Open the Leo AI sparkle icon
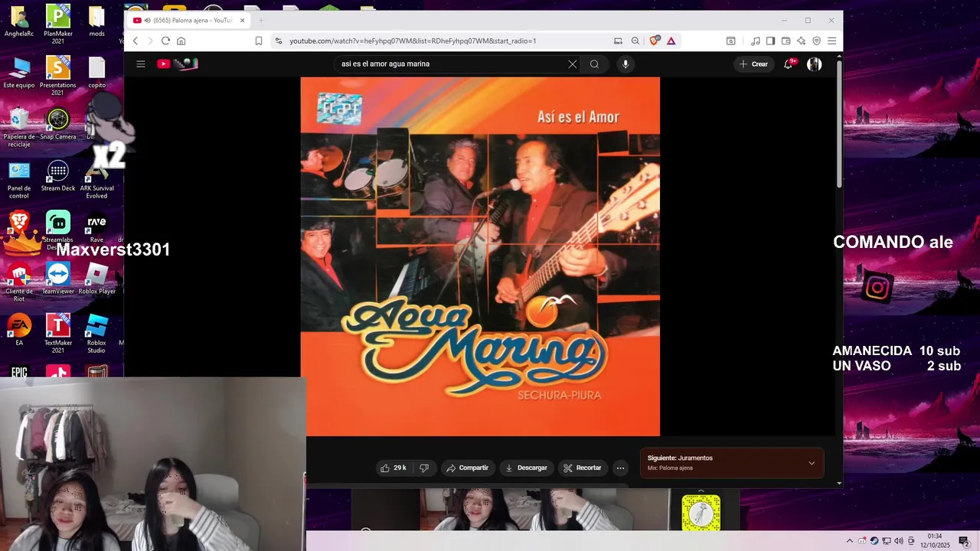 click(802, 41)
